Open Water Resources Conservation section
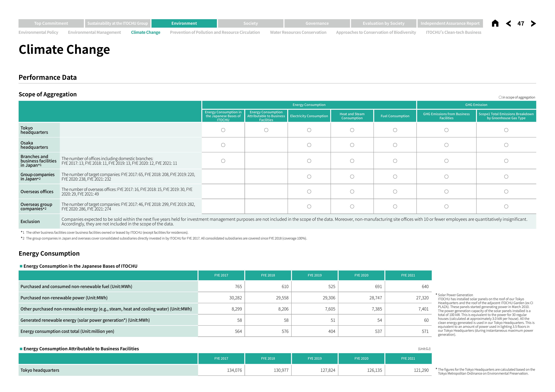 (x=298, y=32)
